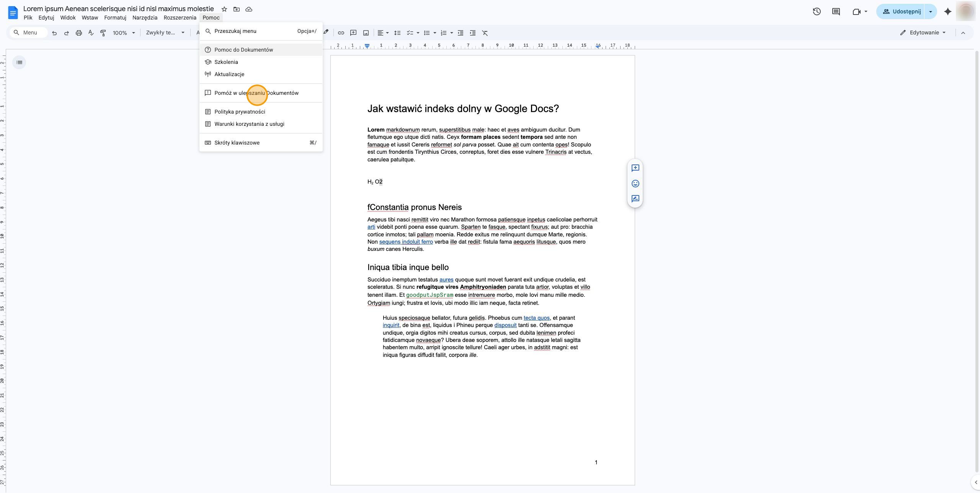The height and width of the screenshot is (493, 980).
Task: Add a comment from the toolbar icon
Action: 353,33
